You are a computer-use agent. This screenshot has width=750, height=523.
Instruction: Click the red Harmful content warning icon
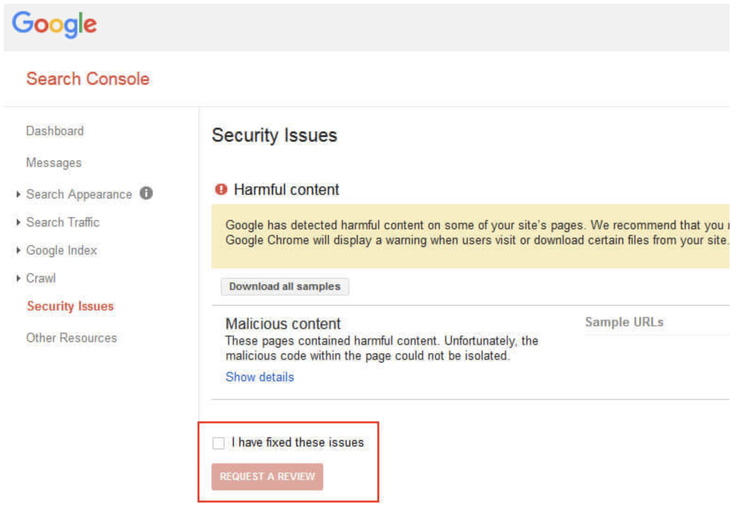(x=221, y=189)
